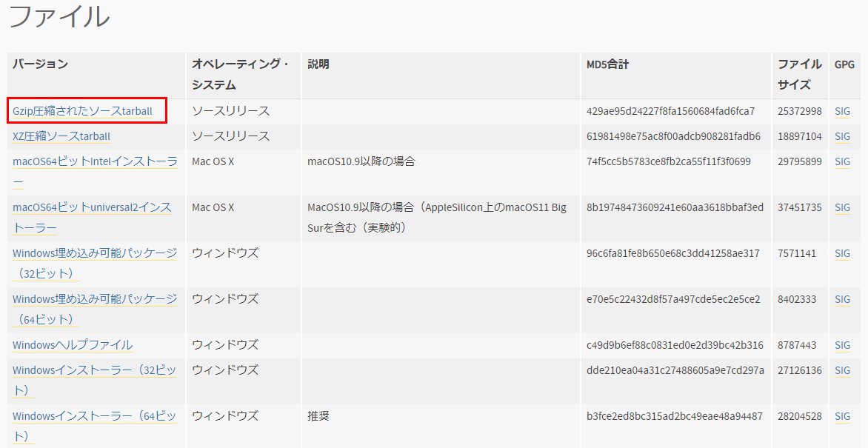Download Windowsインストーラー(64ビット)
The width and height of the screenshot is (868, 448).
(95, 427)
